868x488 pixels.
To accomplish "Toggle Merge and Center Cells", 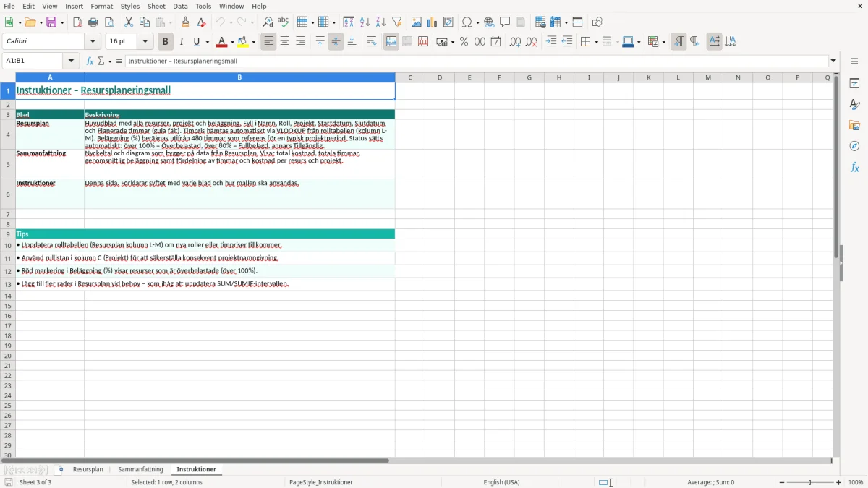I will click(x=391, y=42).
